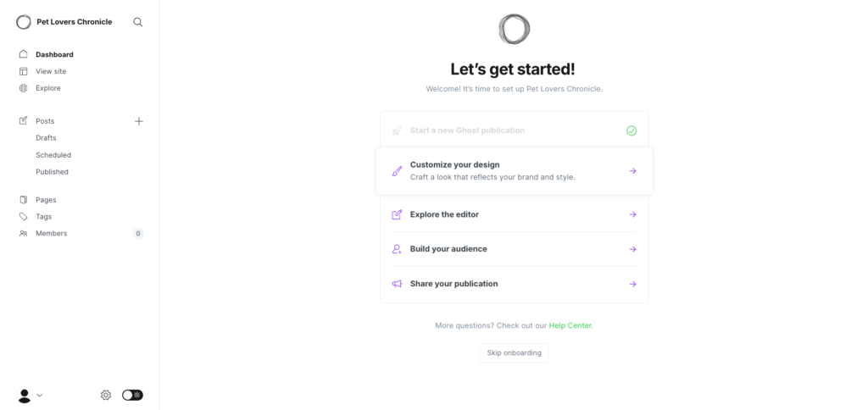Add a new post with plus icon

click(139, 121)
